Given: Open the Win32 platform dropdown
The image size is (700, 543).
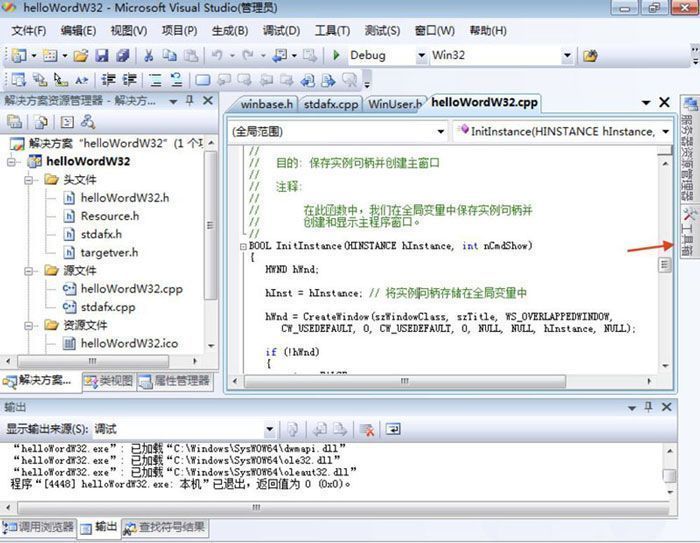Looking at the screenshot, I should click(x=567, y=55).
